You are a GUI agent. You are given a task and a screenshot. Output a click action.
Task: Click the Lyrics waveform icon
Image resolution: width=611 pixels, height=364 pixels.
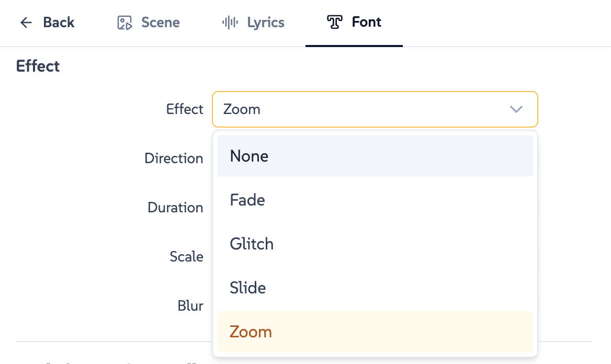230,22
